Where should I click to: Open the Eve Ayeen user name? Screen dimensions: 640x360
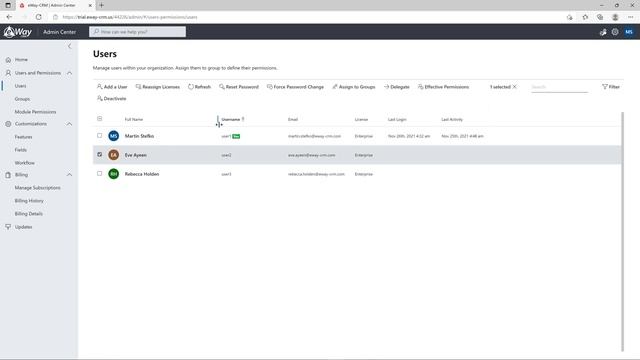[136, 155]
